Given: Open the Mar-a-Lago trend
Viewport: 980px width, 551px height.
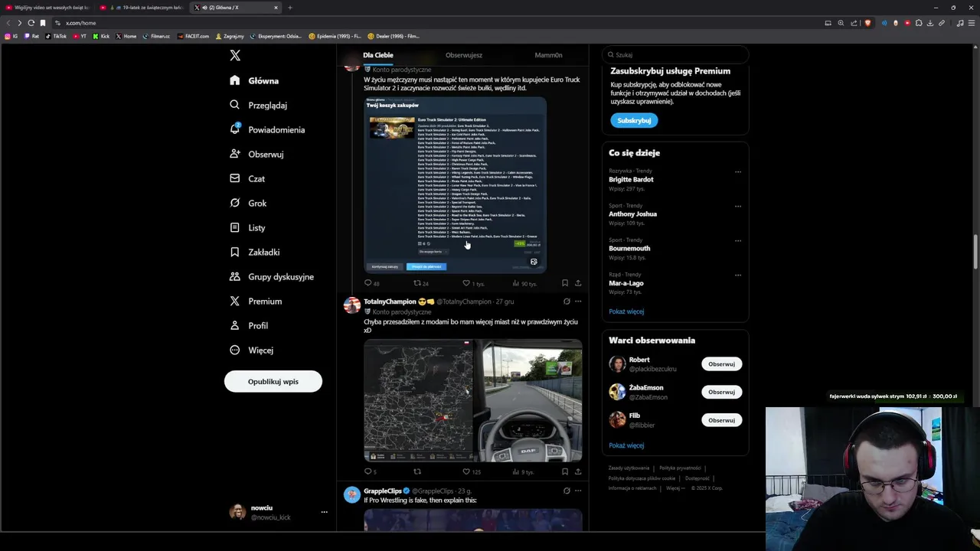Looking at the screenshot, I should pos(626,283).
